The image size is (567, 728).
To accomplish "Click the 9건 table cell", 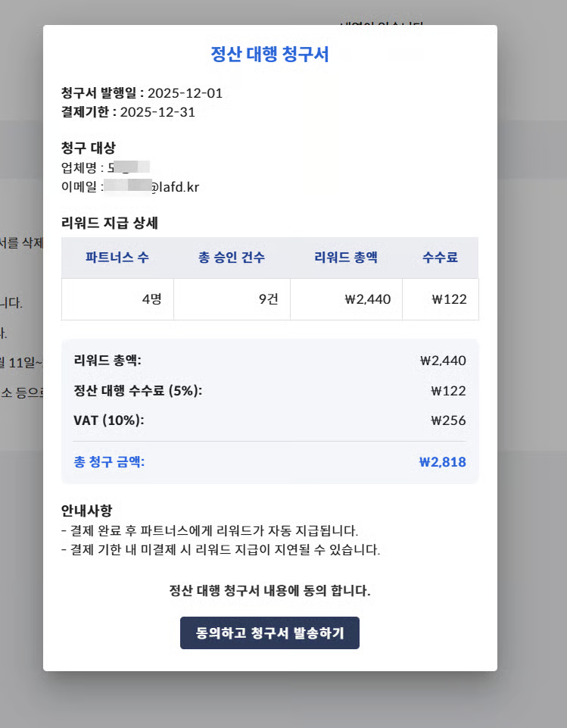I will pyautogui.click(x=232, y=299).
